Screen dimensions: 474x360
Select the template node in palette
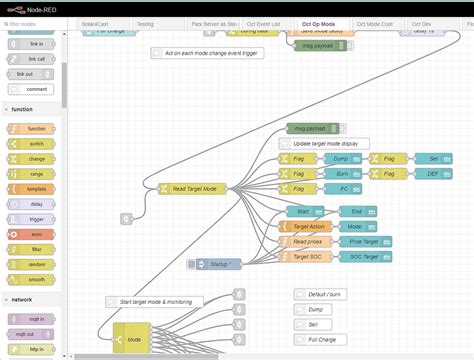[31, 189]
